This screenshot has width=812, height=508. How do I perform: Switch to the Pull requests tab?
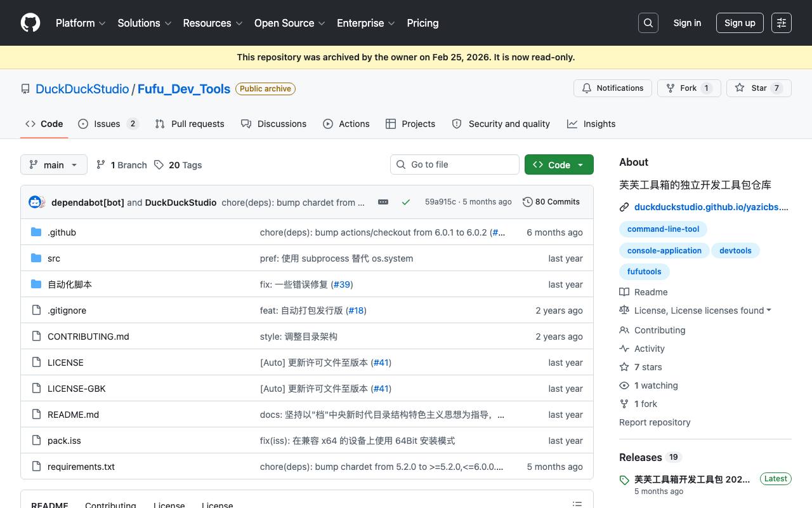pyautogui.click(x=190, y=124)
